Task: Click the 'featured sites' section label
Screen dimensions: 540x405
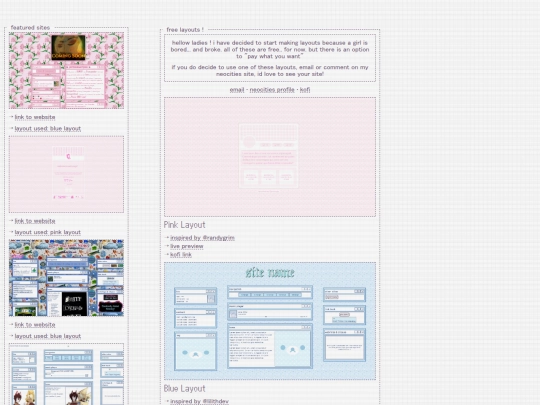Action: 30,27
